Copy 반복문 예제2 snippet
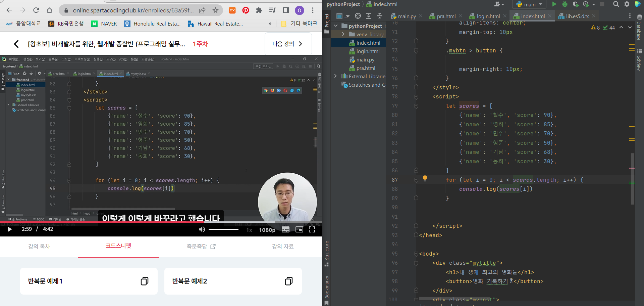The height and width of the screenshot is (306, 644). tap(289, 281)
